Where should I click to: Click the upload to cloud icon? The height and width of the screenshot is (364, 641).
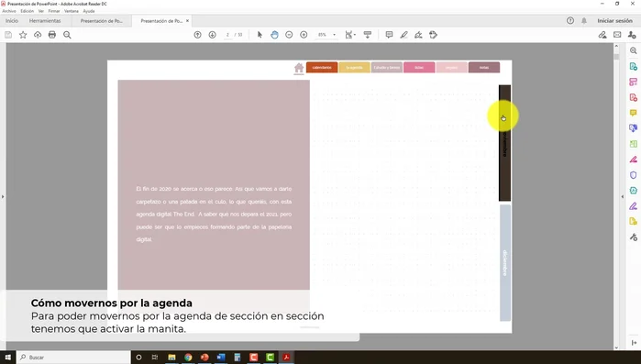point(38,35)
